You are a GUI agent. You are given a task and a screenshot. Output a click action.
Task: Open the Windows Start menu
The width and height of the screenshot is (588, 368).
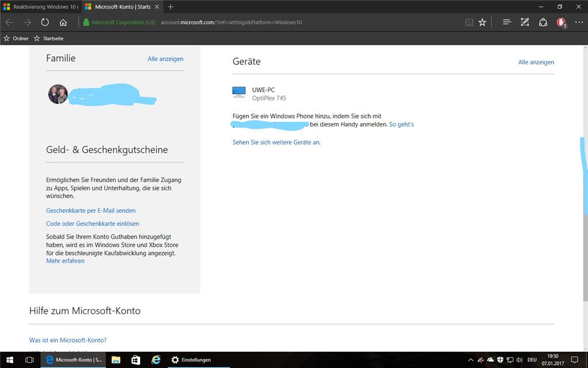(10, 360)
